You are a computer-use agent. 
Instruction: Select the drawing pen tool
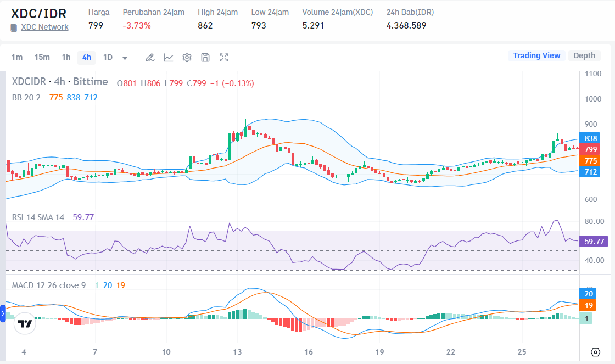pyautogui.click(x=149, y=57)
